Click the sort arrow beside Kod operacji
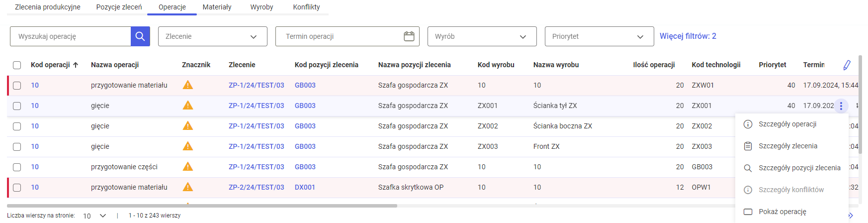The width and height of the screenshot is (868, 223). (76, 65)
